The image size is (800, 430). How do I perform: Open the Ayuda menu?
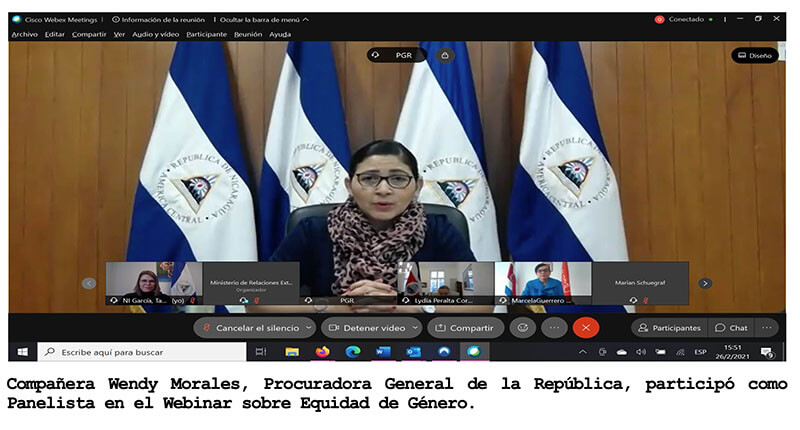(280, 34)
